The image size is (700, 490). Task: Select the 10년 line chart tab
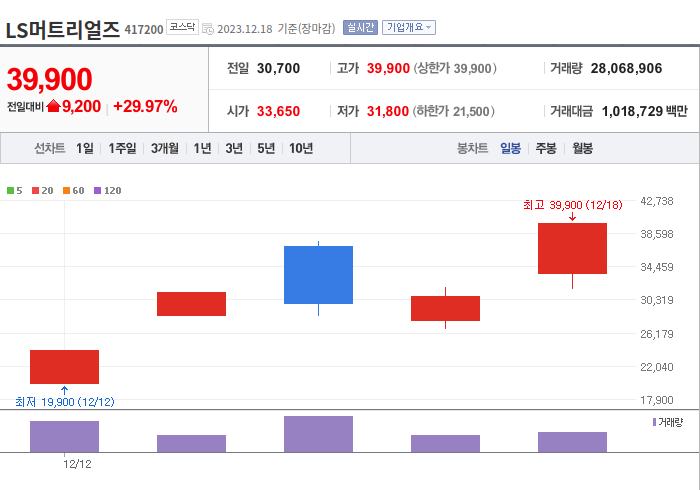[x=301, y=148]
